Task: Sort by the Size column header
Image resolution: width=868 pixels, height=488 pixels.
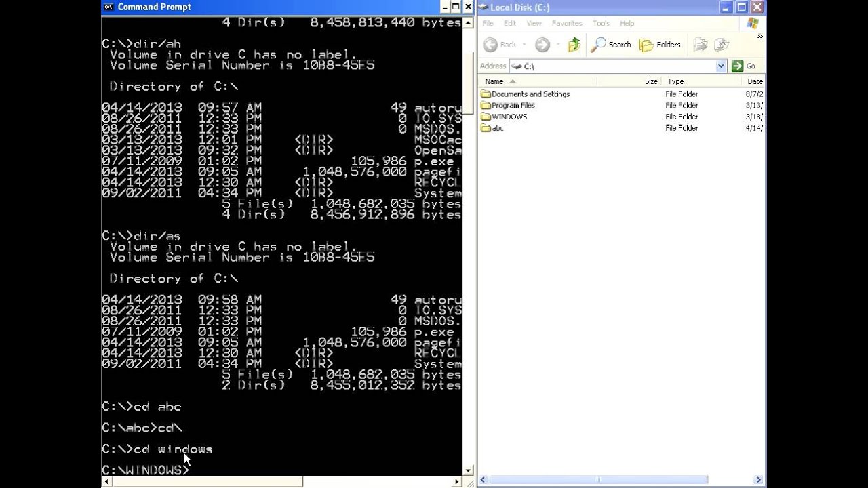Action: 629,81
